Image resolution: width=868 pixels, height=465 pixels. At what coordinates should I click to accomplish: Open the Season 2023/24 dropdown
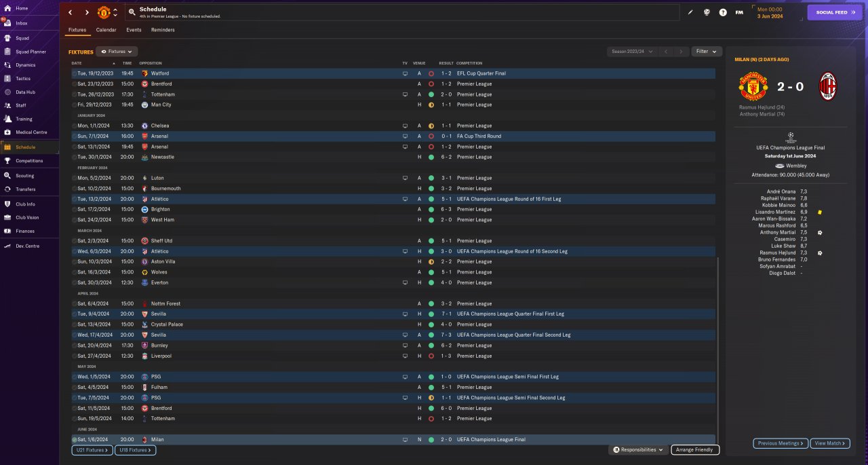point(633,51)
